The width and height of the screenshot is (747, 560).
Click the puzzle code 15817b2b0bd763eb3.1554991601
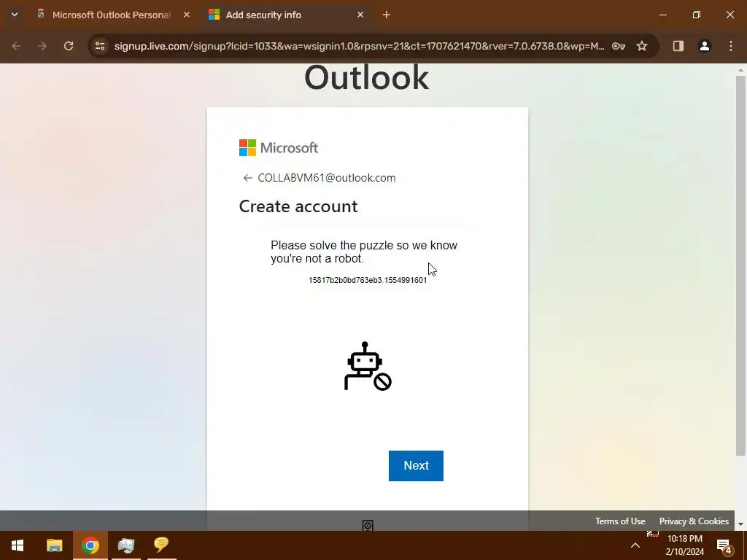pos(368,280)
